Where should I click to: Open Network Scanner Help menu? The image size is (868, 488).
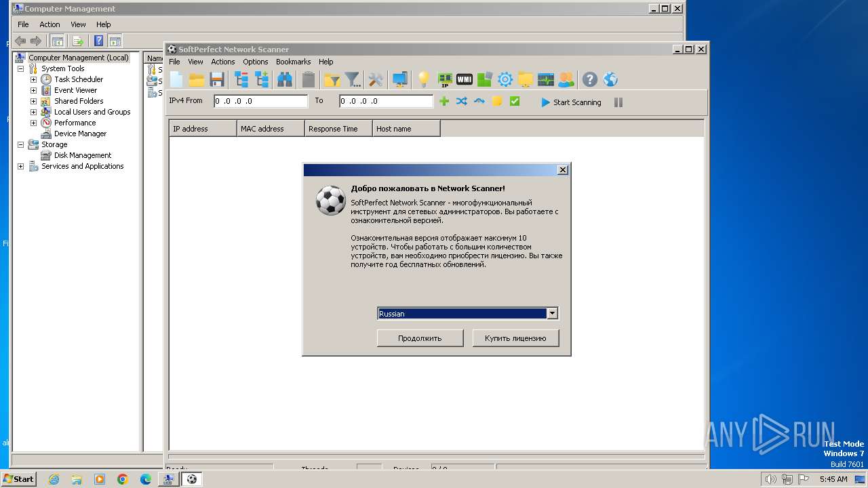(326, 62)
